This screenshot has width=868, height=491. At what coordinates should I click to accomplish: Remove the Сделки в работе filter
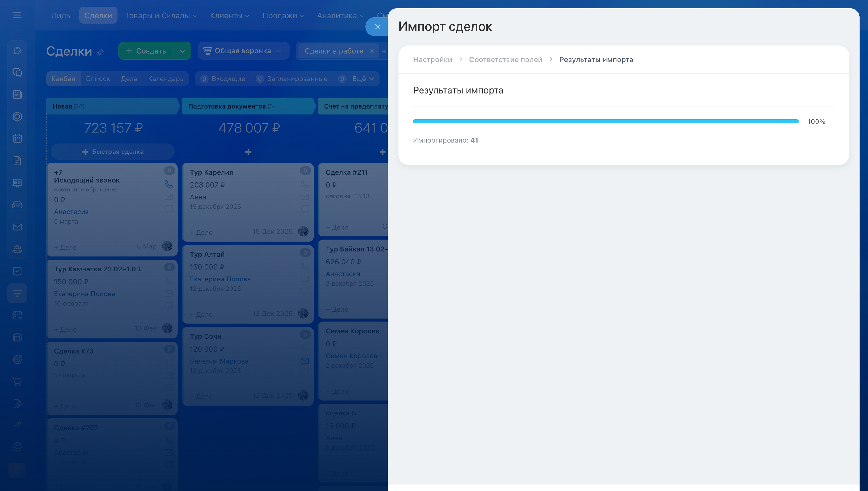[371, 51]
